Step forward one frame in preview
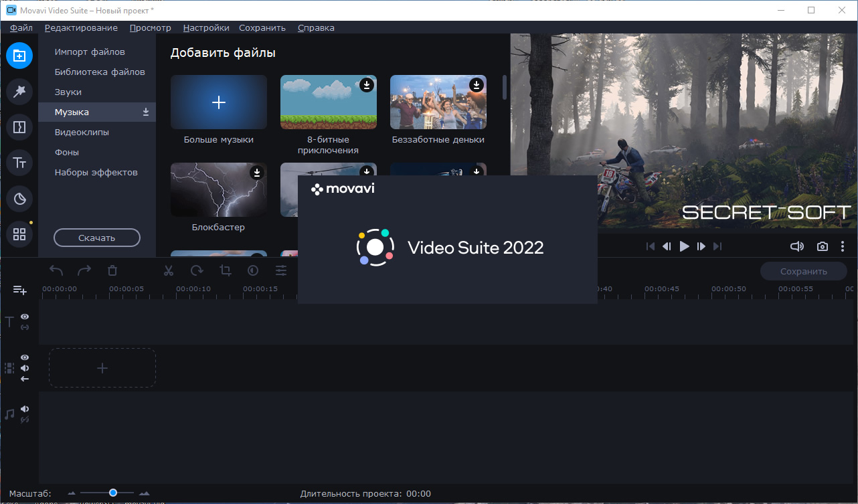858x504 pixels. tap(701, 246)
